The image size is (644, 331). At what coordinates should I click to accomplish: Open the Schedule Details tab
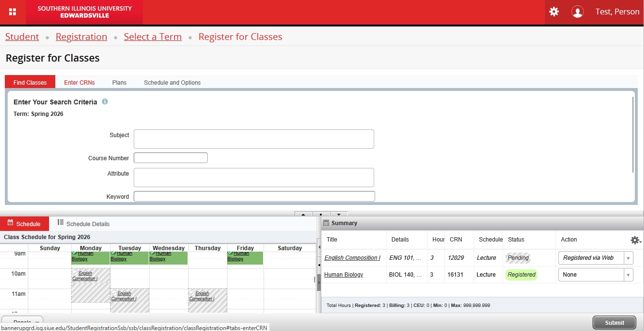coord(83,224)
